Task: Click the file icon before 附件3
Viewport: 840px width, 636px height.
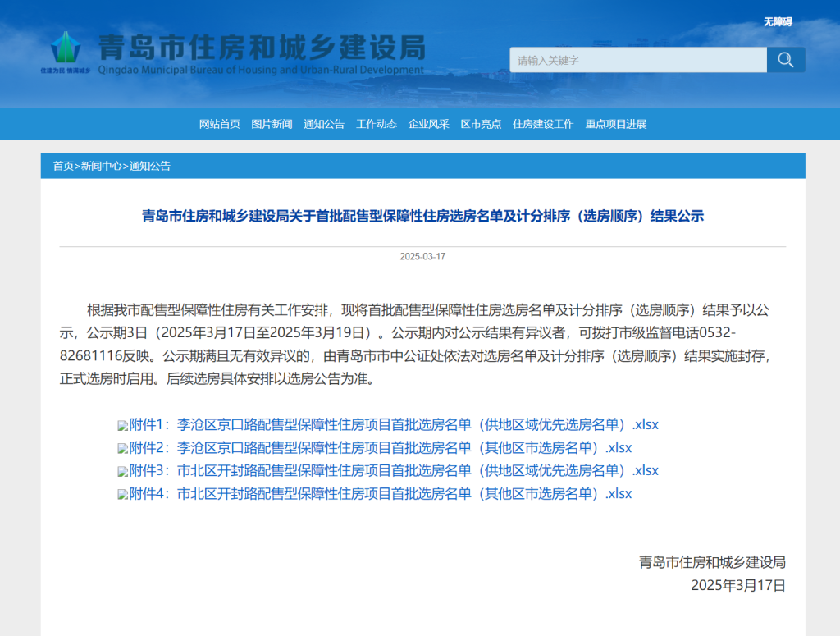Action: click(123, 472)
